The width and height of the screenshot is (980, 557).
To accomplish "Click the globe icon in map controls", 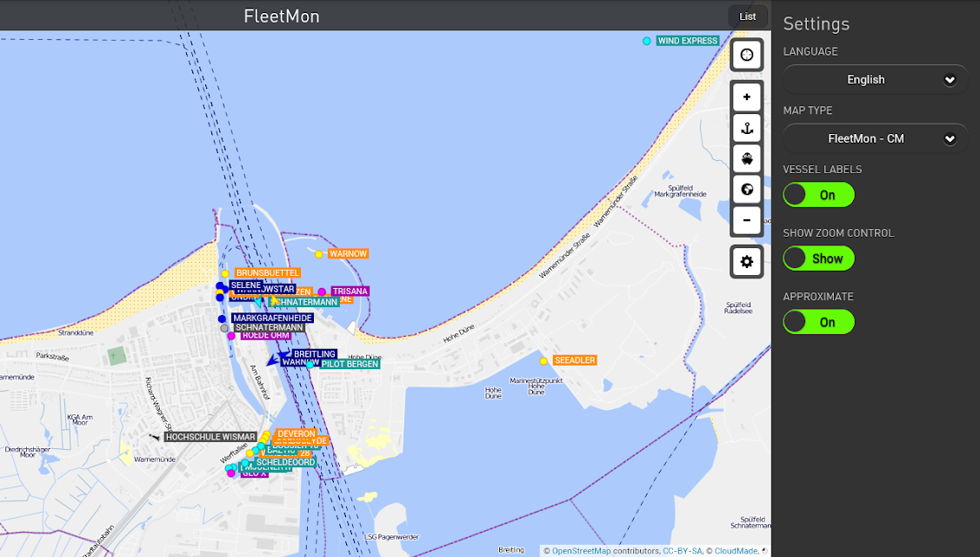I will pos(746,190).
